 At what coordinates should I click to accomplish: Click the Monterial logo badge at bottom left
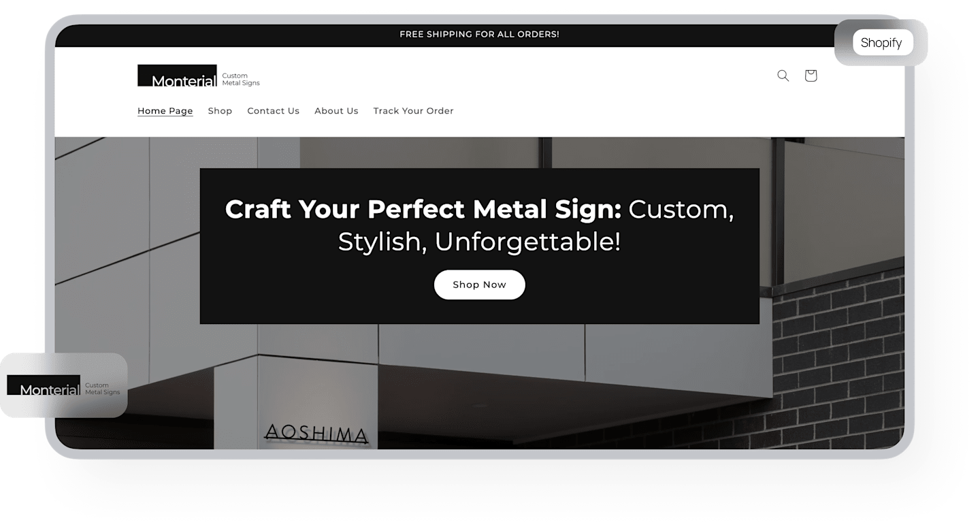[x=63, y=385]
